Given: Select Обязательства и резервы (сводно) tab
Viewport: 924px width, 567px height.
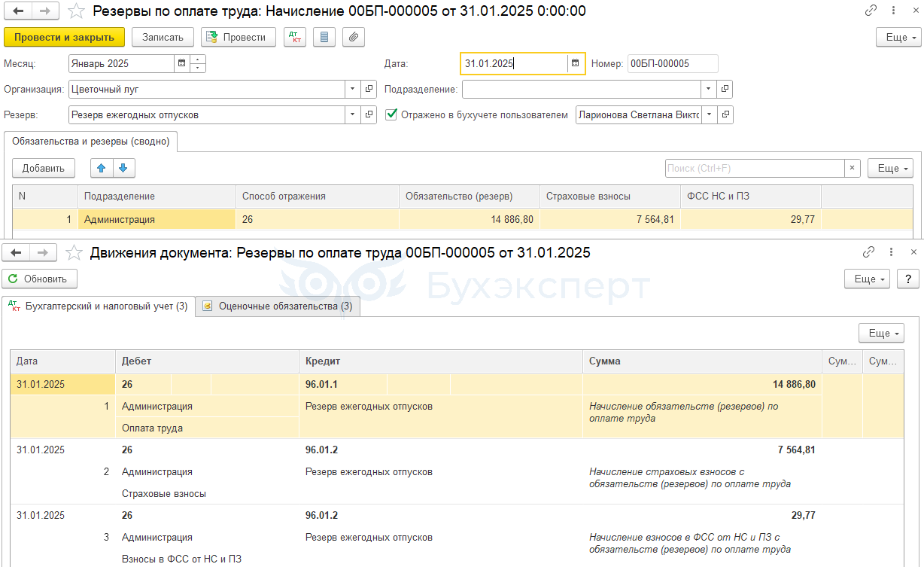Looking at the screenshot, I should click(x=90, y=141).
